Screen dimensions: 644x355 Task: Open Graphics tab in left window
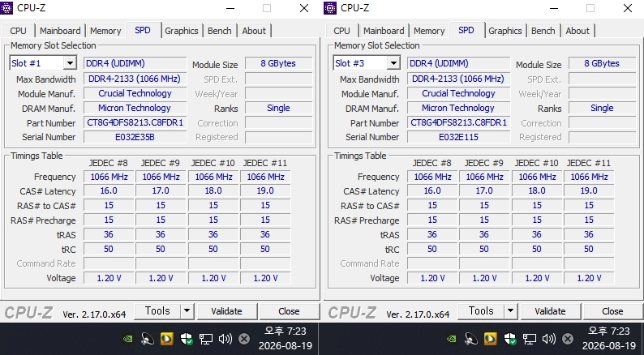click(x=182, y=31)
